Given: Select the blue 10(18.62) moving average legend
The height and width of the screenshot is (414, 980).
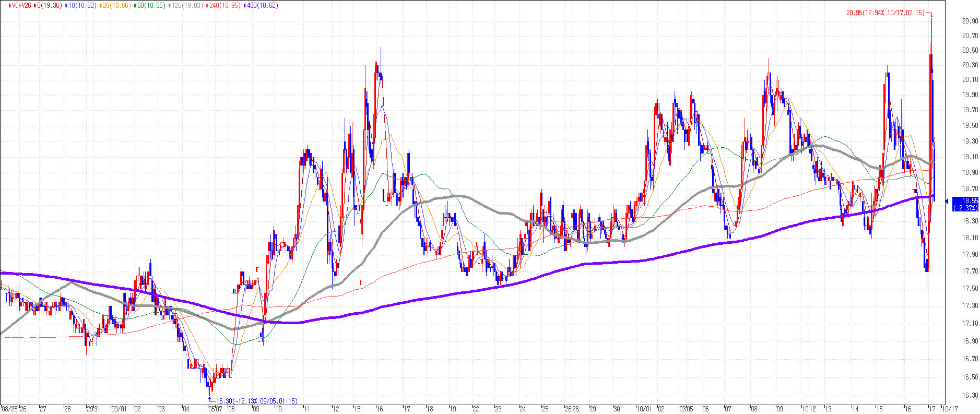Looking at the screenshot, I should tap(82, 6).
